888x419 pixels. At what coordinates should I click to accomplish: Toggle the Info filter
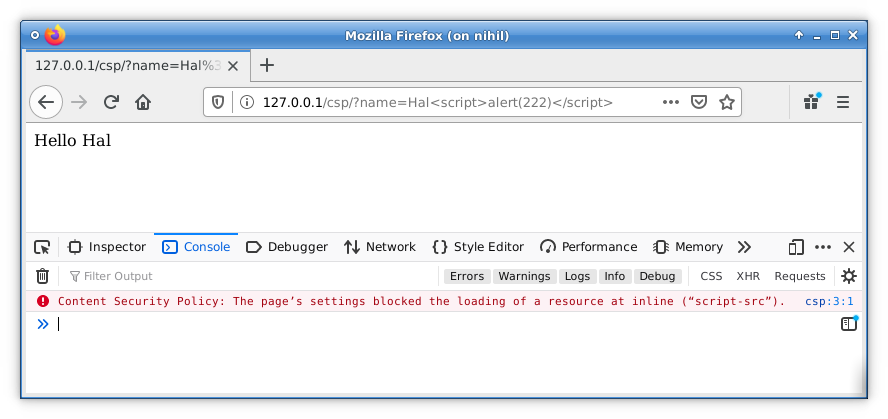click(614, 276)
